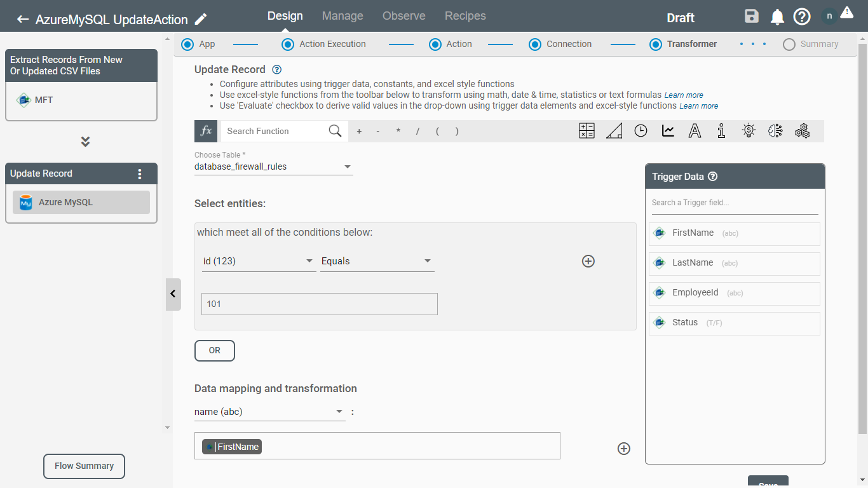This screenshot has height=488, width=868.
Task: Open the hexagon cluster functions icon
Action: [x=803, y=131]
